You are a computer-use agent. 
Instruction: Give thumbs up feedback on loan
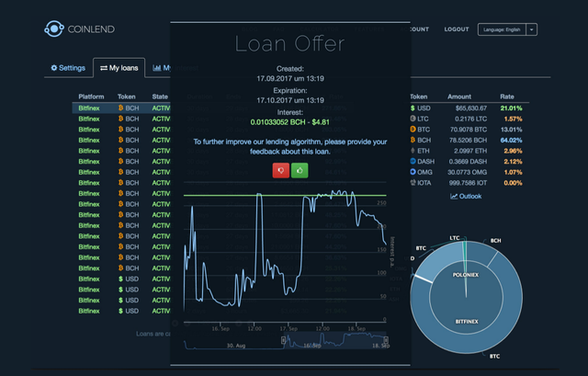300,170
